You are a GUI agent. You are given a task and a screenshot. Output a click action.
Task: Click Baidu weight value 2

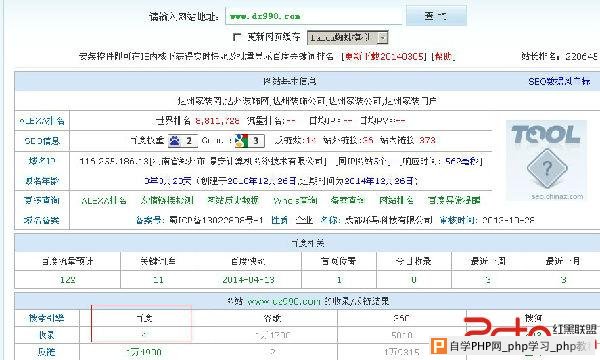(x=189, y=141)
